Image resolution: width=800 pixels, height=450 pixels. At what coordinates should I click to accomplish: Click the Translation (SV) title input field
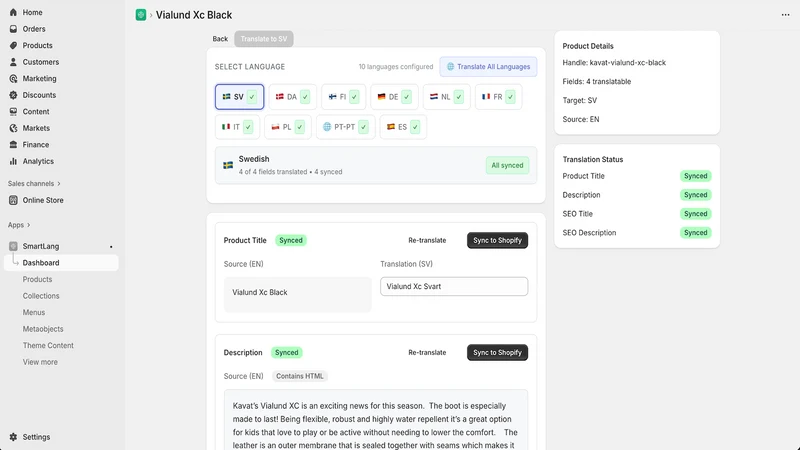[454, 286]
